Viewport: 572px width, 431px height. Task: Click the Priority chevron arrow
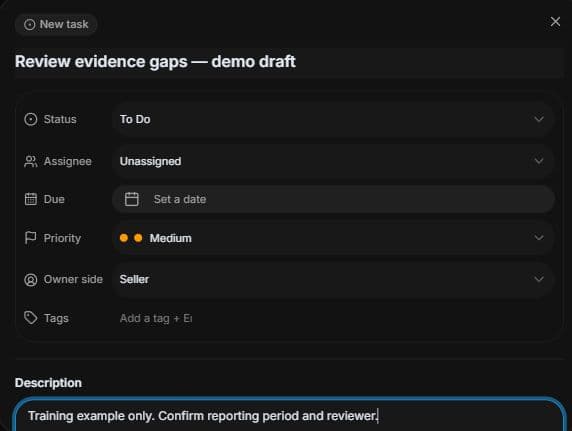(x=539, y=238)
